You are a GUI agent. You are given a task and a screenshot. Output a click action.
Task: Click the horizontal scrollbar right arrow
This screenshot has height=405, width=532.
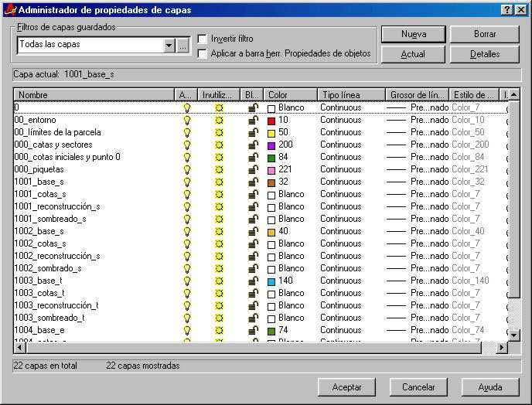501,348
